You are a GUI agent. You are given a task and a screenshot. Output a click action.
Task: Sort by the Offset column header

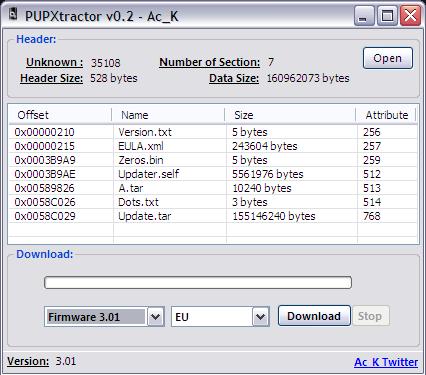coord(60,115)
